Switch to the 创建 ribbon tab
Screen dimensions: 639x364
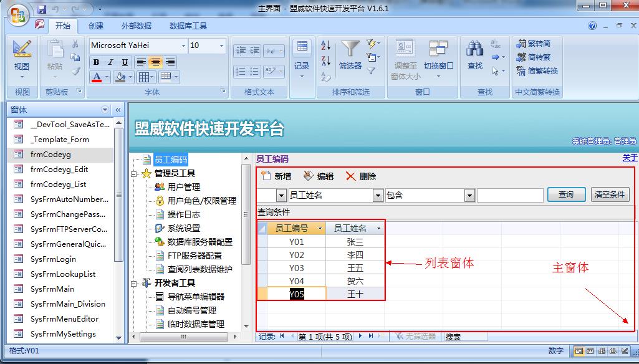pos(96,26)
